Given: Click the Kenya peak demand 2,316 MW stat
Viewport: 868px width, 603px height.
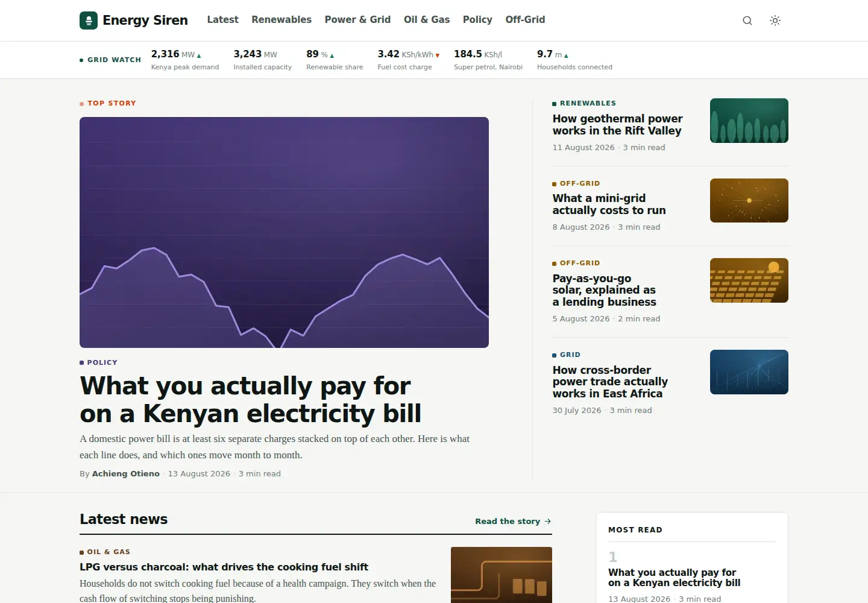Looking at the screenshot, I should (x=185, y=60).
